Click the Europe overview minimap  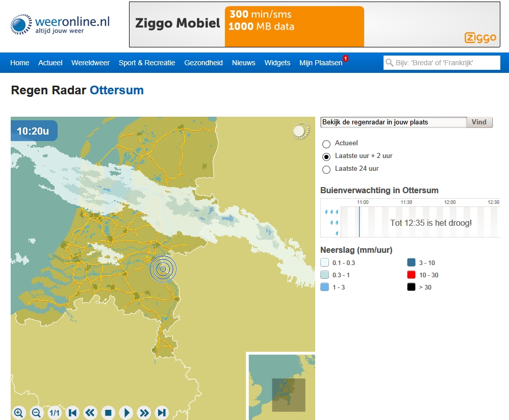[x=281, y=386]
